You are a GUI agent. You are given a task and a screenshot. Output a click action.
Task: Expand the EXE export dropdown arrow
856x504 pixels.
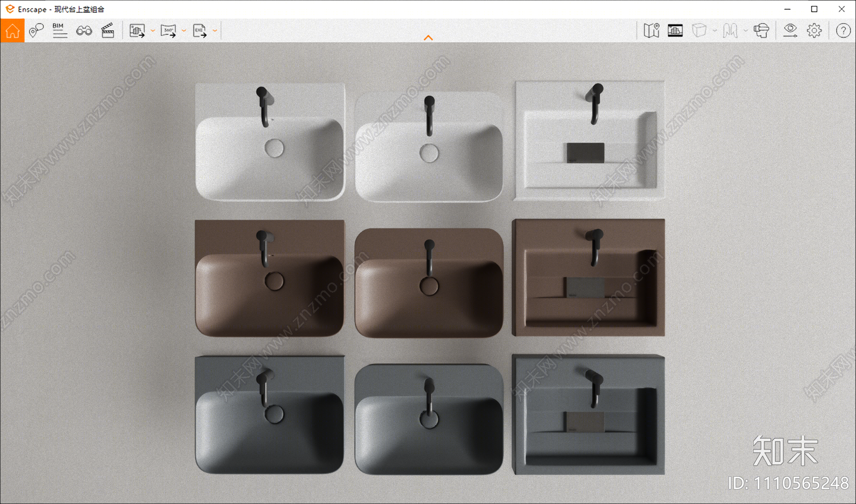tap(215, 31)
